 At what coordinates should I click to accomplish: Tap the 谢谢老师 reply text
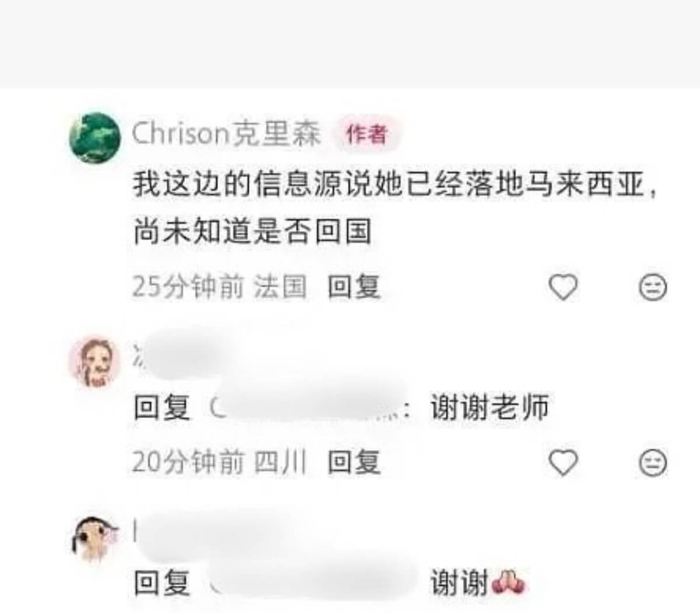(489, 407)
